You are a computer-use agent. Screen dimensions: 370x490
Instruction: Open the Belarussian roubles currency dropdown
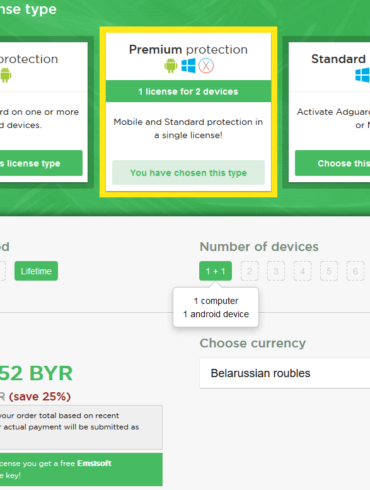285,373
